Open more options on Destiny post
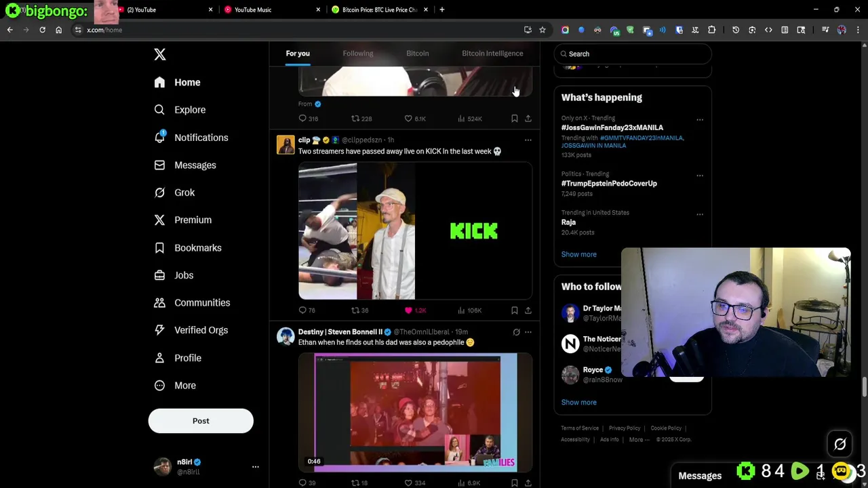 click(528, 333)
